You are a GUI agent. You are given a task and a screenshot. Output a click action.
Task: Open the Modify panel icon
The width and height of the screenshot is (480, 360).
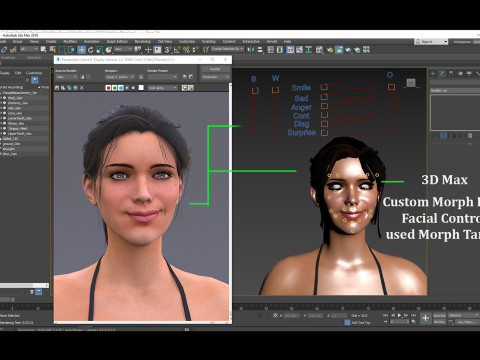tap(442, 73)
